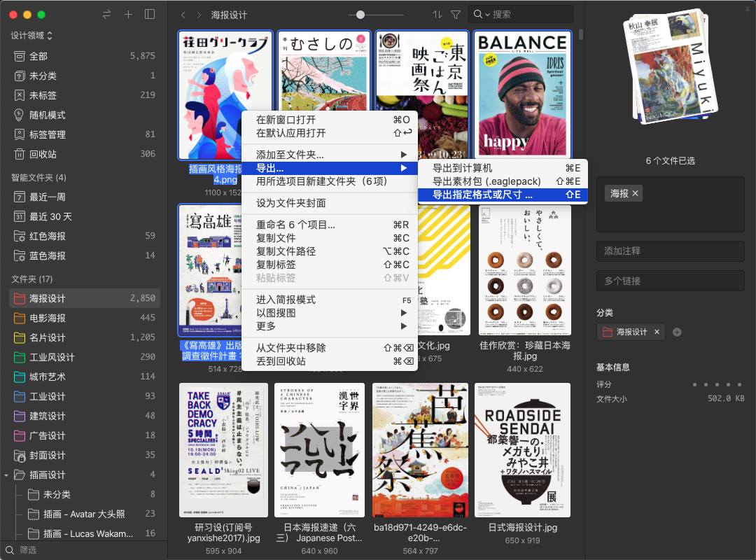This screenshot has height=560, width=756.
Task: Select smart folder 最近一周
Action: coord(85,197)
